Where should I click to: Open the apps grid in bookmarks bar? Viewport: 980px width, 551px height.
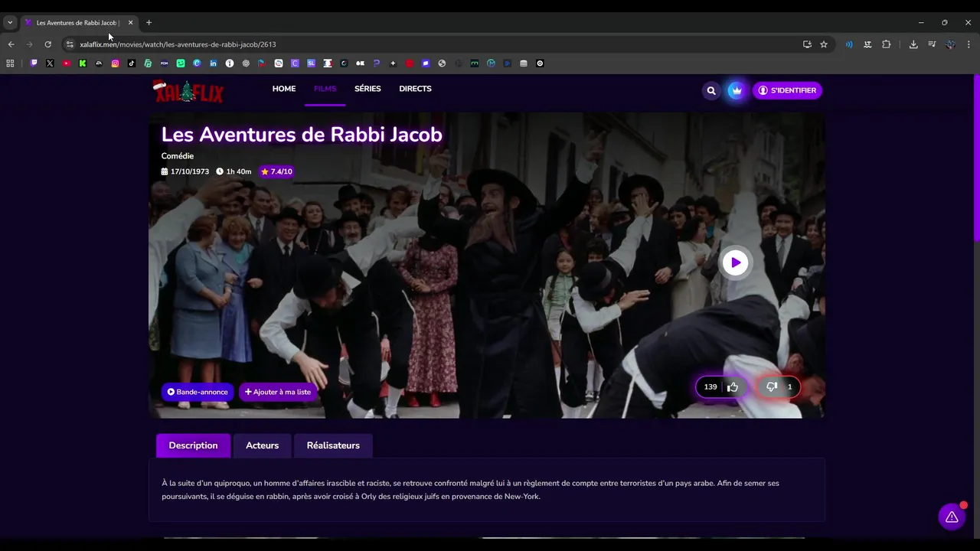click(10, 64)
